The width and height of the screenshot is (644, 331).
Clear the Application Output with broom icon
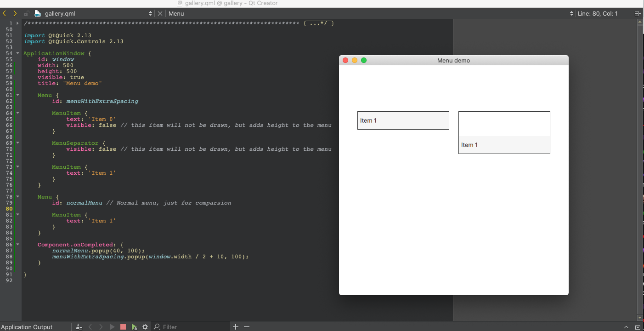click(79, 327)
